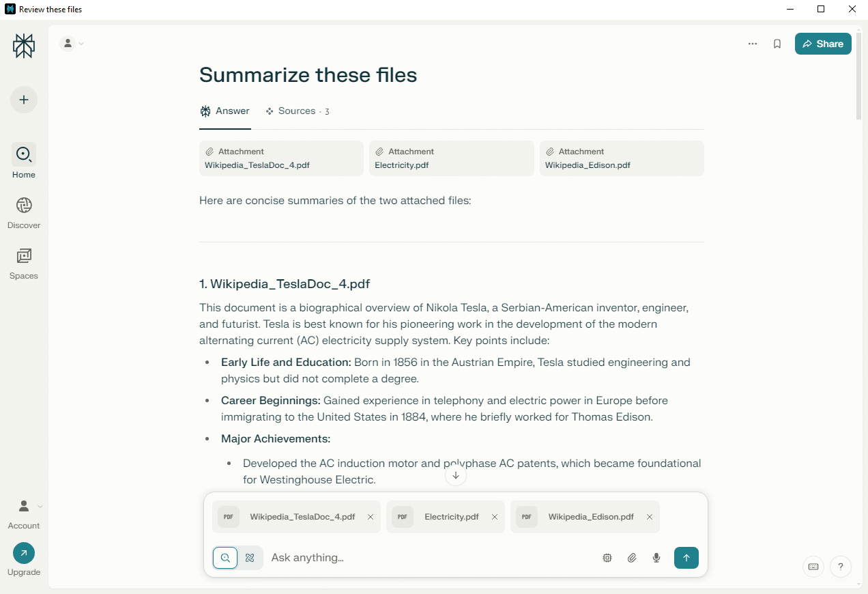Image resolution: width=868 pixels, height=594 pixels.
Task: Open the Spaces section
Action: [x=24, y=264]
